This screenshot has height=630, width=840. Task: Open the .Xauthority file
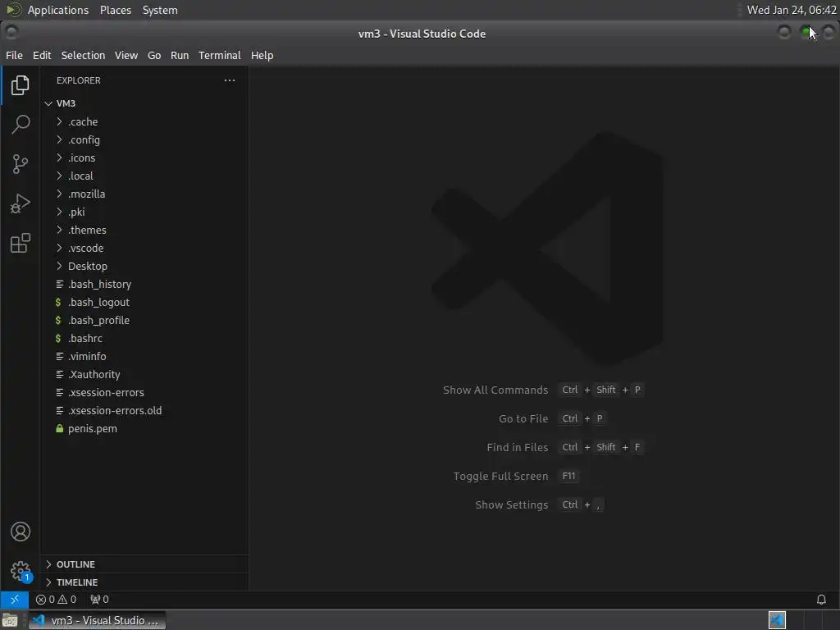click(144, 374)
